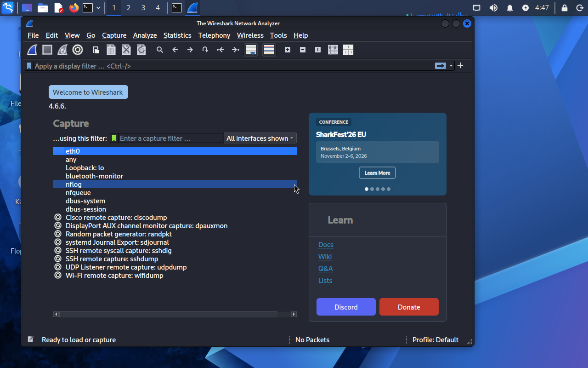This screenshot has width=588, height=368.
Task: Open settings gear for SSH remote capture: sshdump
Action: point(58,259)
